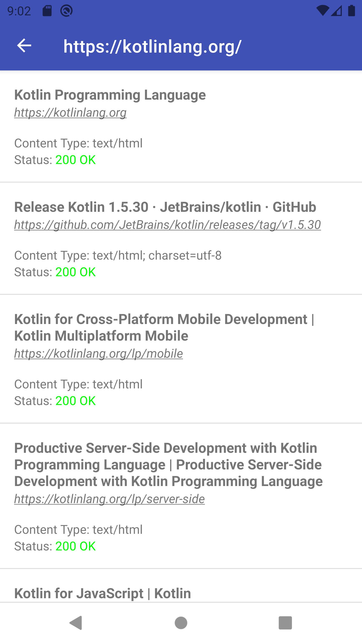Select the 'Productive Server-Side Development' title
The width and height of the screenshot is (362, 644).
[168, 465]
